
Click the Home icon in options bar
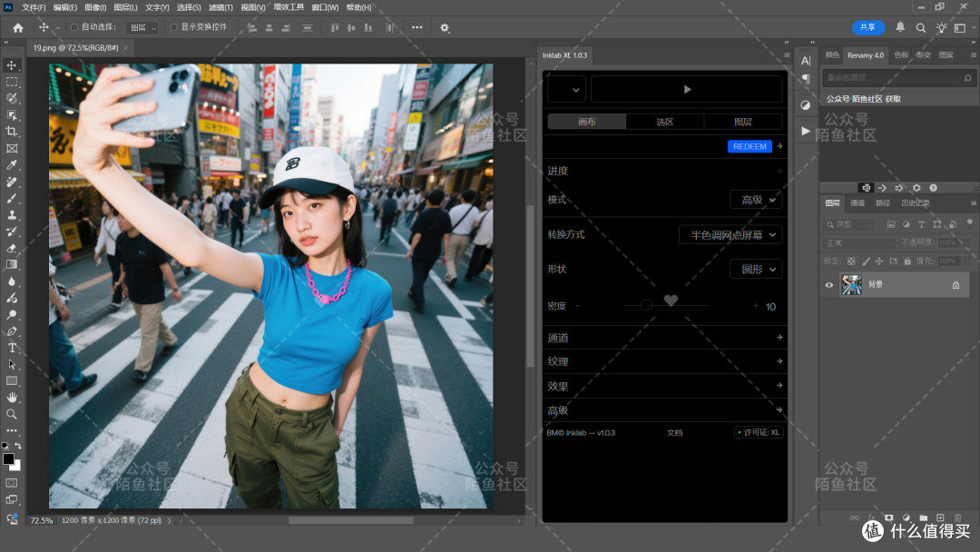tap(17, 27)
